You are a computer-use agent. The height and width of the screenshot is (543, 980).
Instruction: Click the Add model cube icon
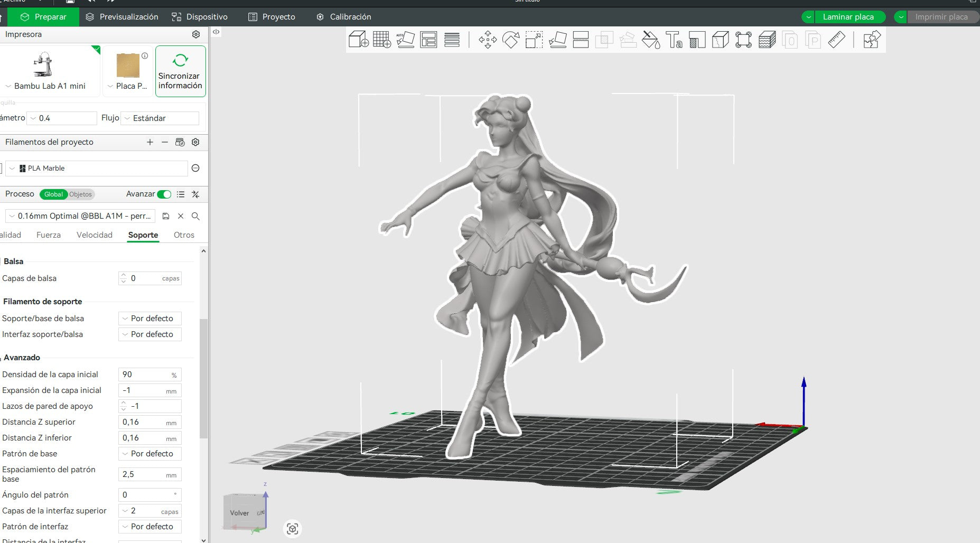359,40
